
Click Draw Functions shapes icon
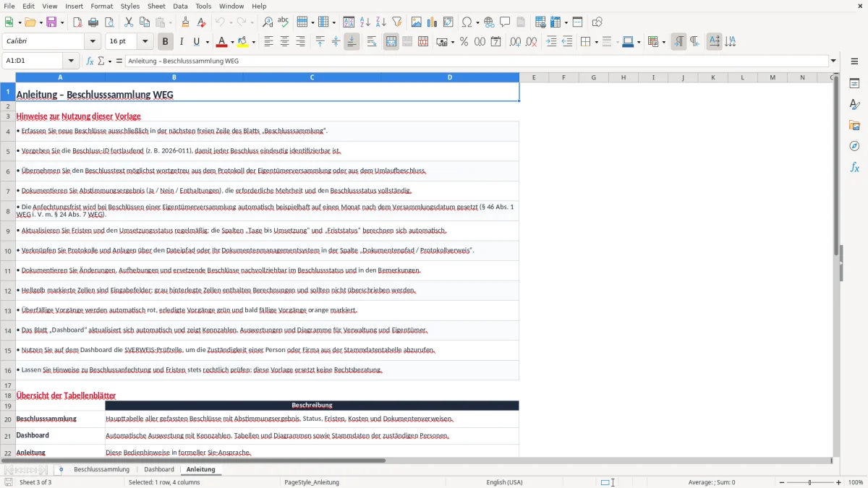(x=597, y=22)
